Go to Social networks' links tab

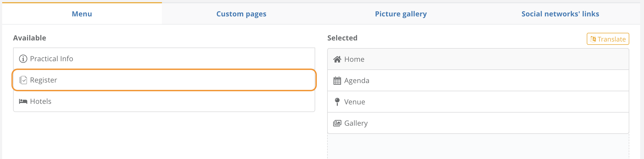point(560,14)
